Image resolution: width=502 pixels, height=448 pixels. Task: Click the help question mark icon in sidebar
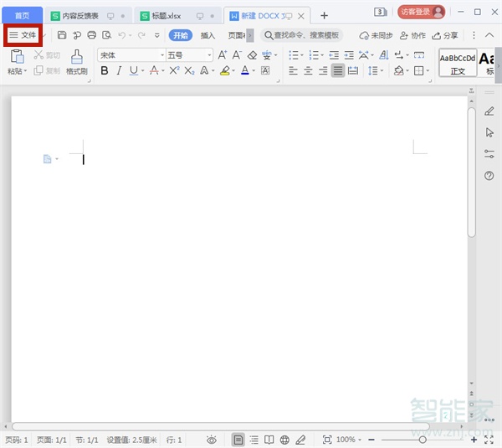point(489,176)
